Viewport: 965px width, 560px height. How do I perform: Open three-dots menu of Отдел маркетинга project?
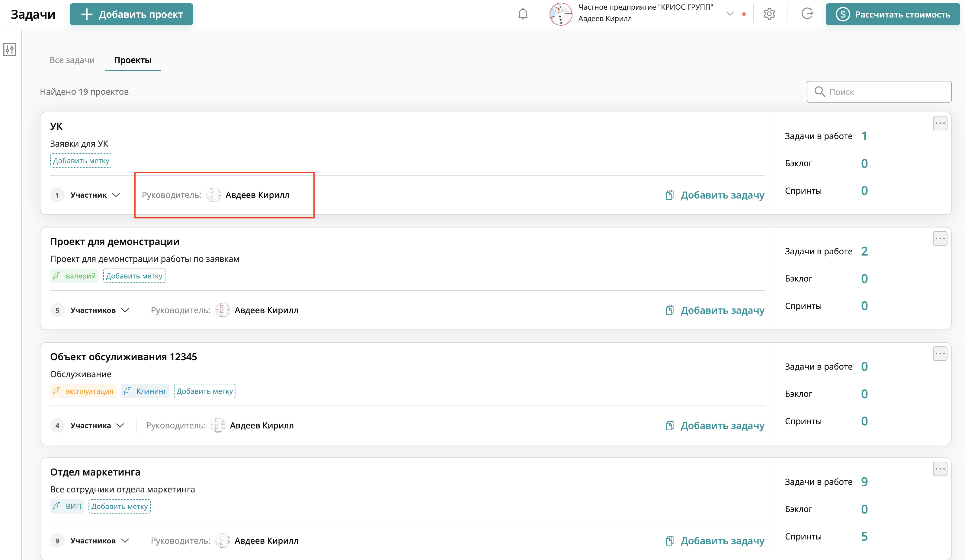click(940, 469)
